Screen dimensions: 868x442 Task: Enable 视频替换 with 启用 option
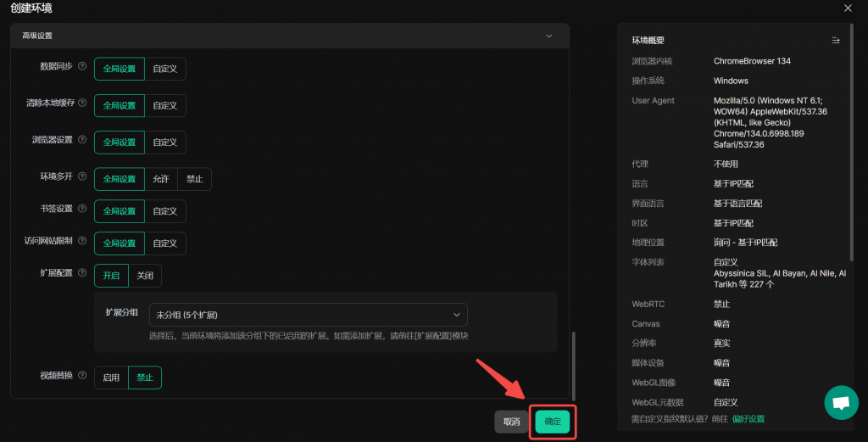coord(111,378)
